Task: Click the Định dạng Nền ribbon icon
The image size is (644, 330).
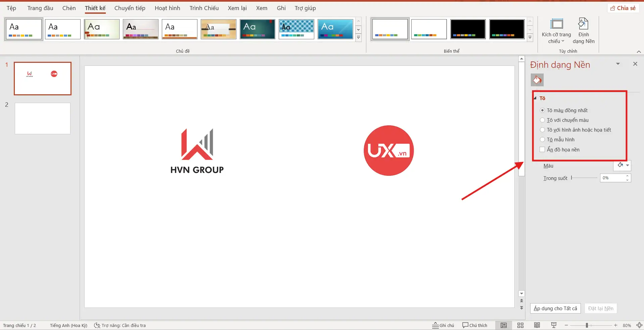Action: coord(584,30)
